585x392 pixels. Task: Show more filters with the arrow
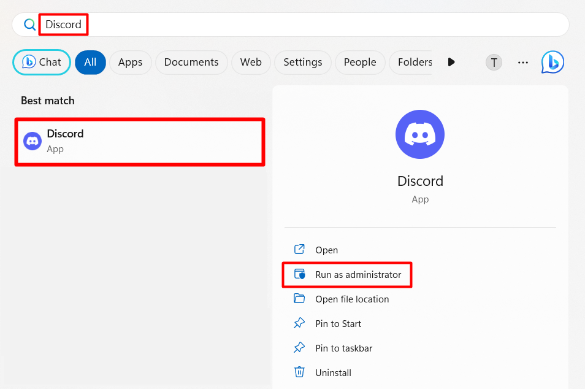(x=451, y=62)
